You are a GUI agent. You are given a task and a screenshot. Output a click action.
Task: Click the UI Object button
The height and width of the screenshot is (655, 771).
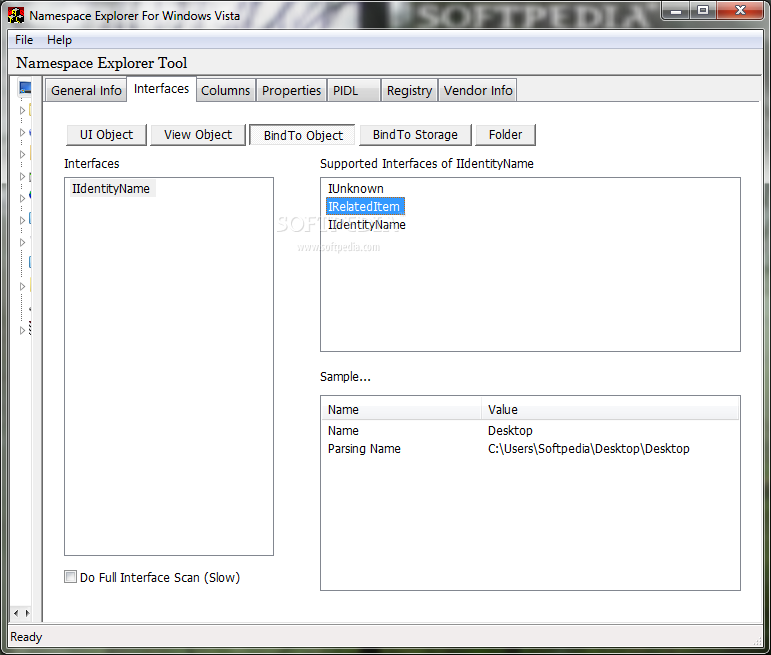106,135
